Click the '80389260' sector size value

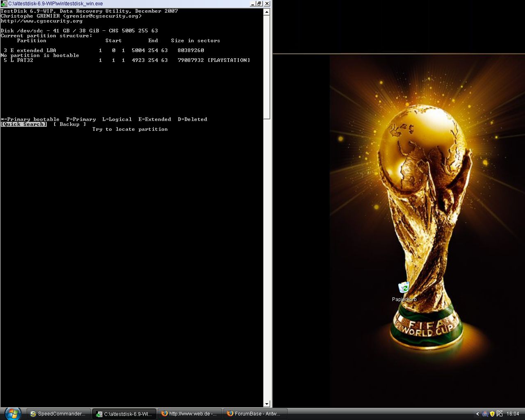191,50
